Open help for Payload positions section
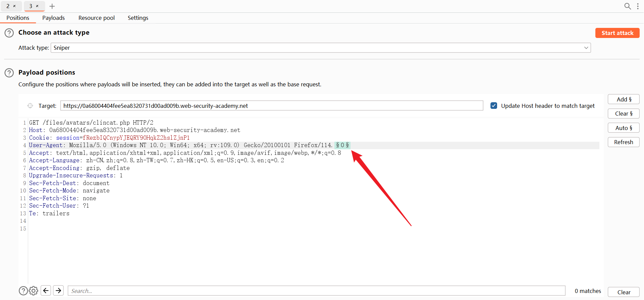This screenshot has width=644, height=300. 9,73
